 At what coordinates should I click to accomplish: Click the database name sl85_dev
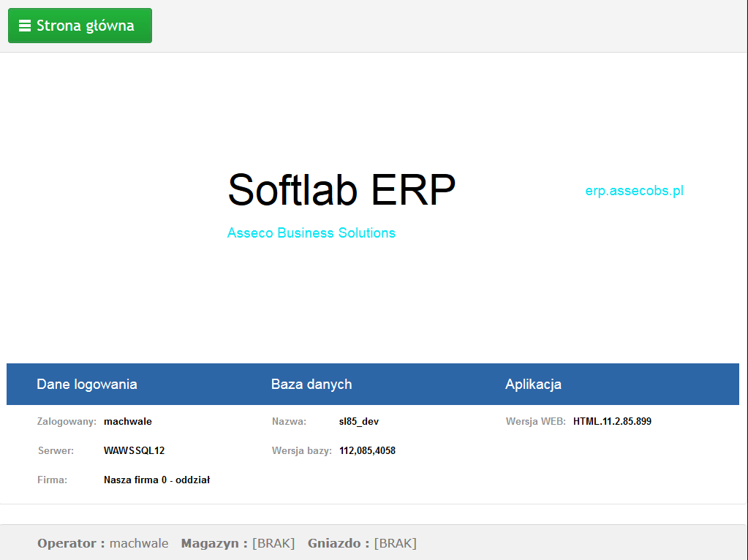tap(359, 422)
